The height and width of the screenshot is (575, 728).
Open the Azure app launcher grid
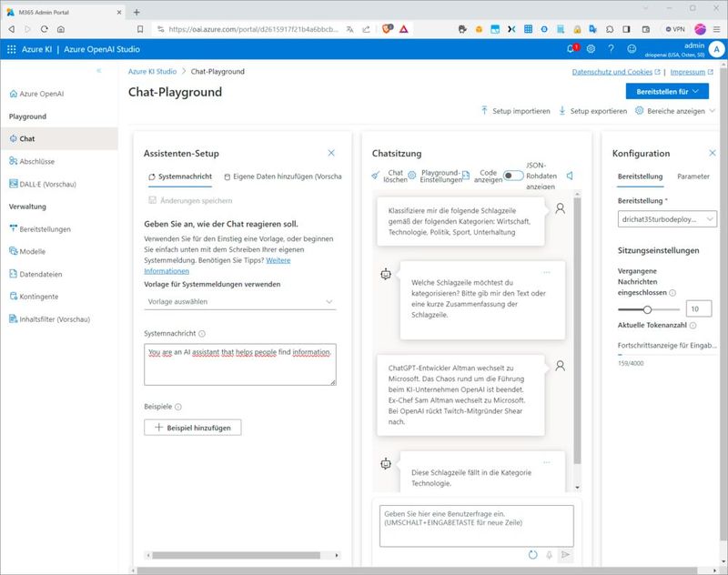coord(12,49)
